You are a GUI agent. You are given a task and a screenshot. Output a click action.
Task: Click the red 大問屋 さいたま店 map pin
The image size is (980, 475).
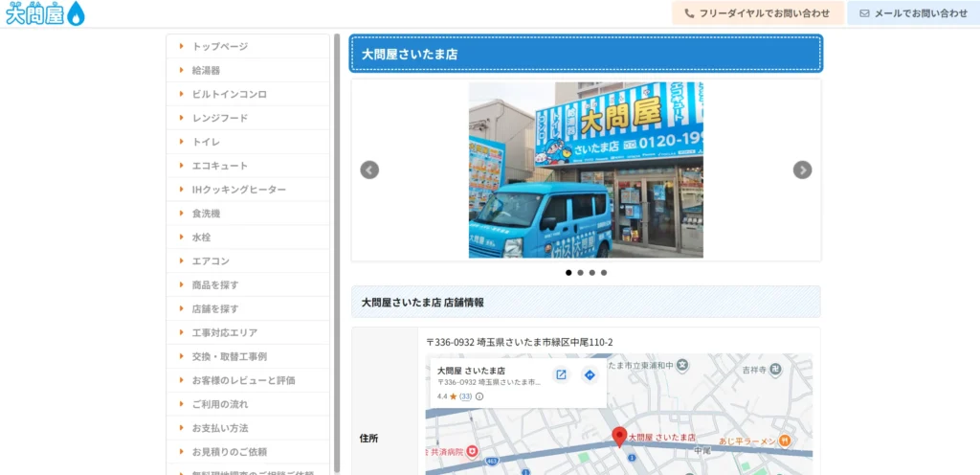(619, 436)
